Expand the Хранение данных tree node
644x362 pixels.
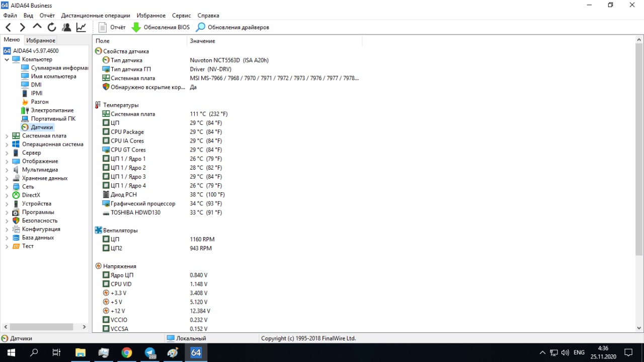click(7, 178)
